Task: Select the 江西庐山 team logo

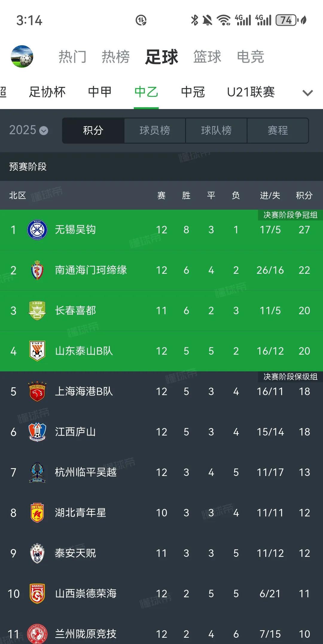Action: coord(37,432)
